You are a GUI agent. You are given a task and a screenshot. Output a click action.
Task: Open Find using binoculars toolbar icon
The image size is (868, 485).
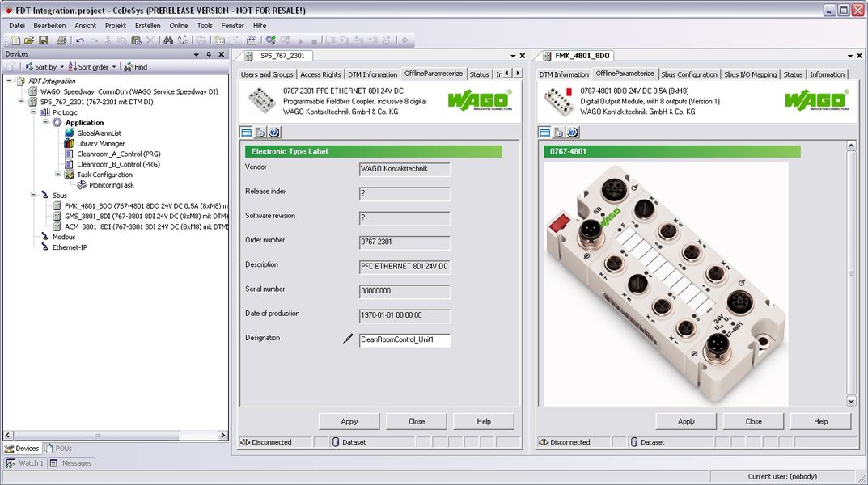[168, 40]
